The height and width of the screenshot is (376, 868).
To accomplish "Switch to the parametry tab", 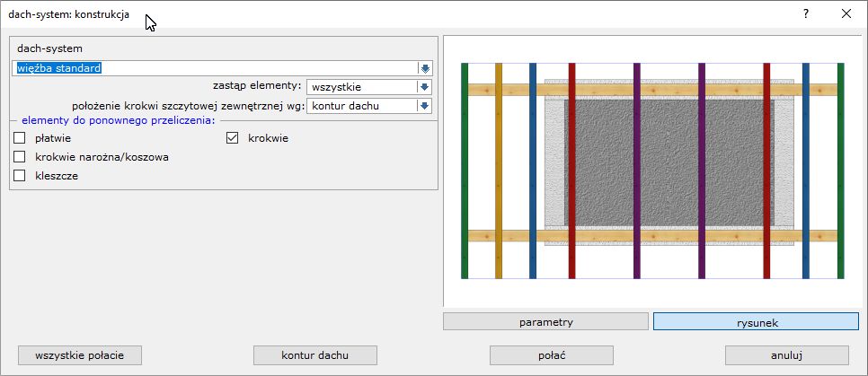I will [x=545, y=321].
